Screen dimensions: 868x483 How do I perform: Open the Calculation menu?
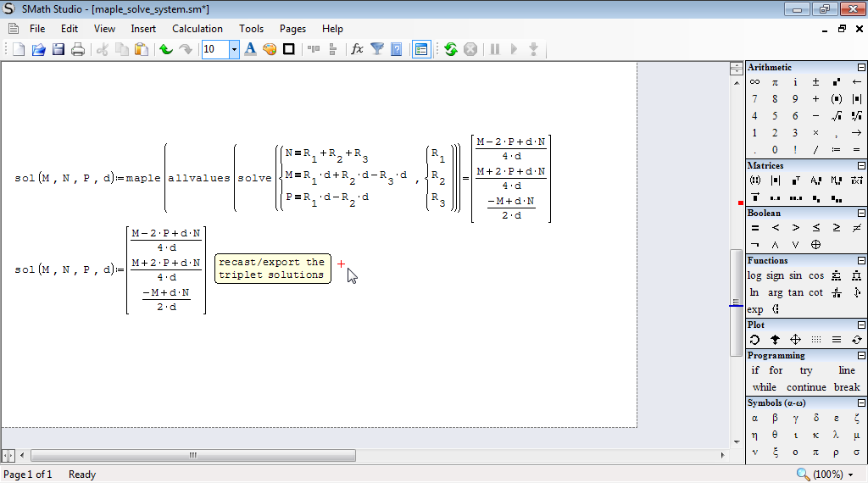[x=198, y=29]
